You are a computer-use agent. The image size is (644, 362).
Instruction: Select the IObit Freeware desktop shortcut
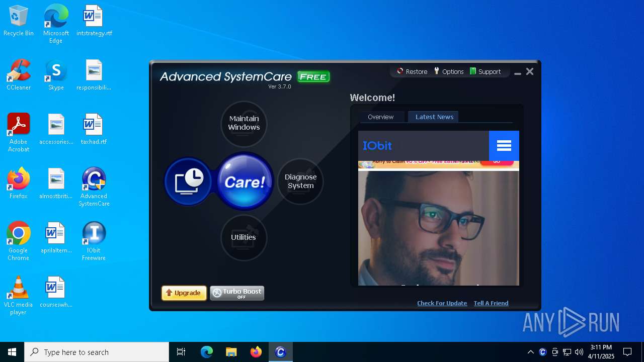[94, 241]
